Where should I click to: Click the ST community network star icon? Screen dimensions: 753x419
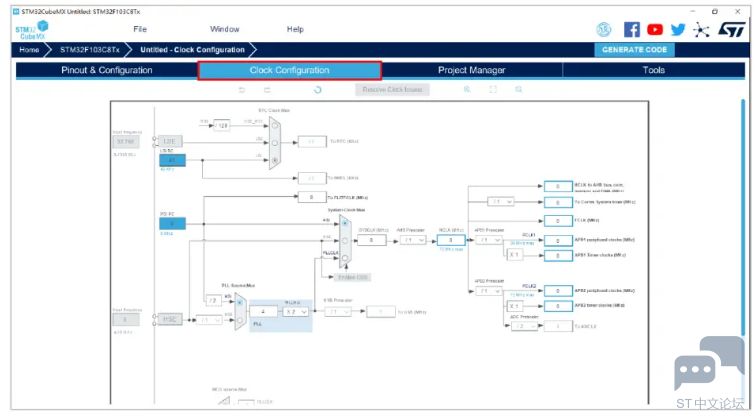pyautogui.click(x=701, y=30)
